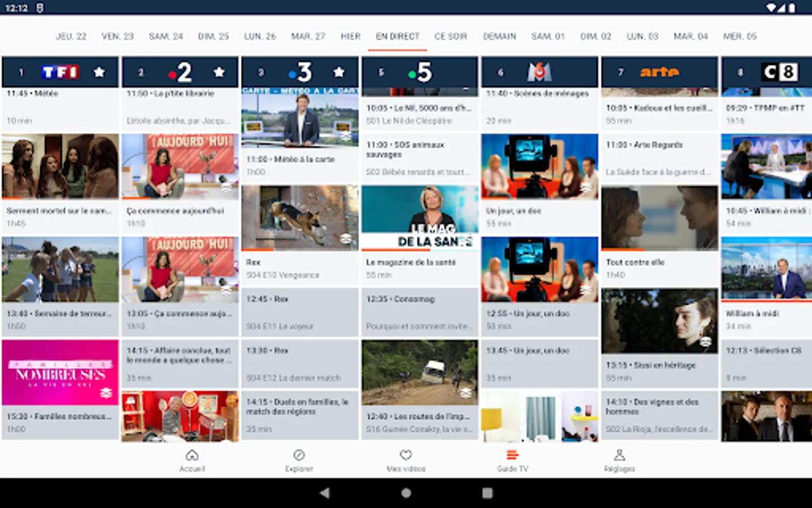Switch to the CE SOIR tab
The image size is (812, 508).
click(451, 36)
